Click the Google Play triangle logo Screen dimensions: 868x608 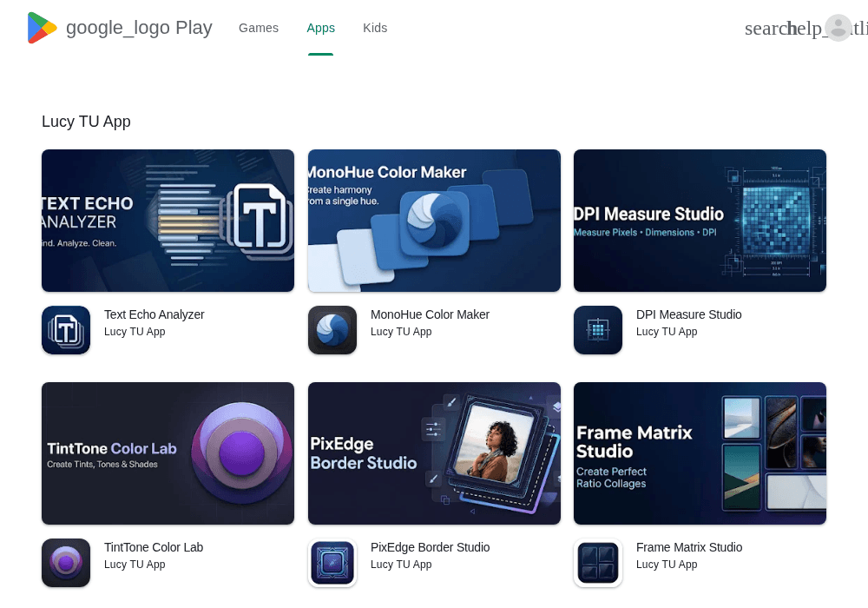(x=42, y=28)
